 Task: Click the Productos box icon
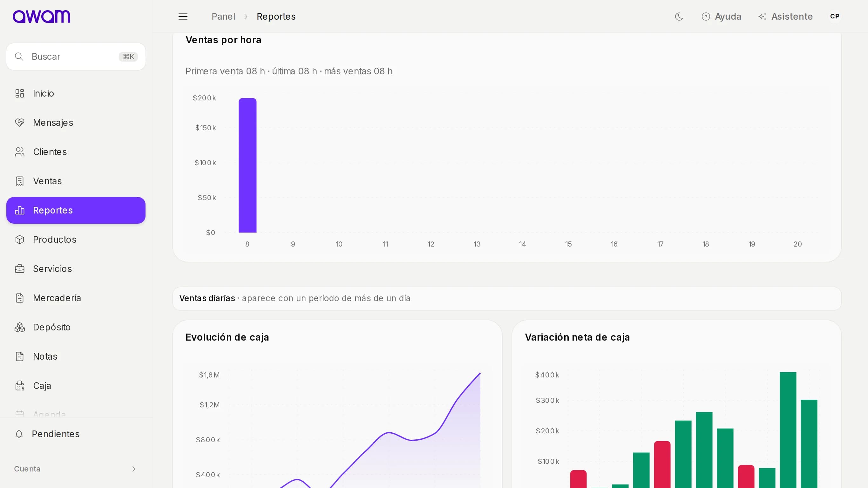20,240
